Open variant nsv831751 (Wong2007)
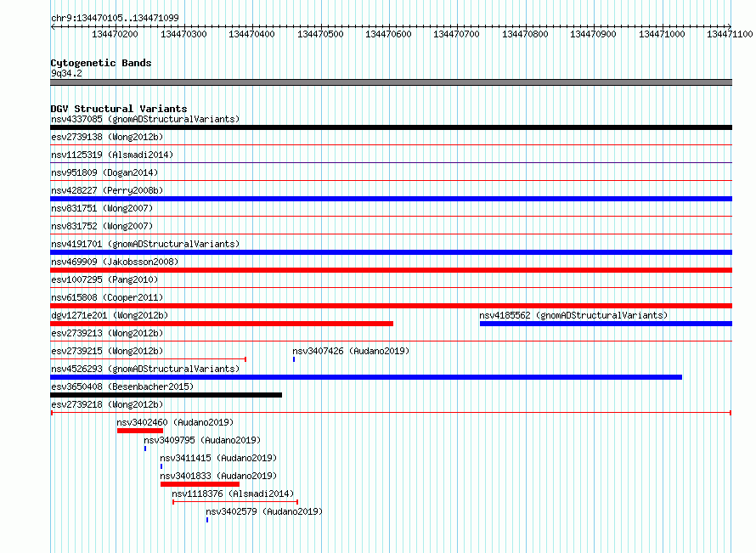756x553 pixels. click(102, 208)
